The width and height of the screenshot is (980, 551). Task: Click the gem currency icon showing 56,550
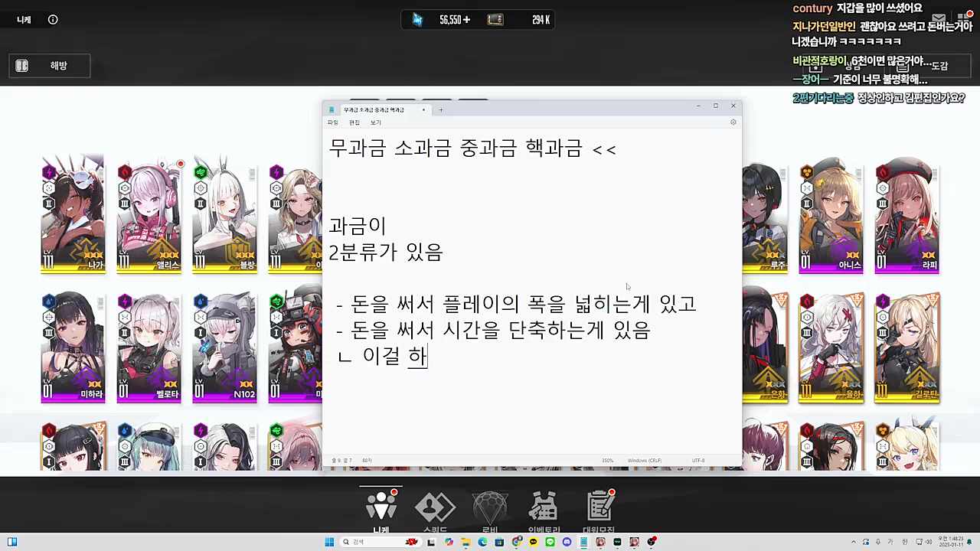tap(417, 20)
